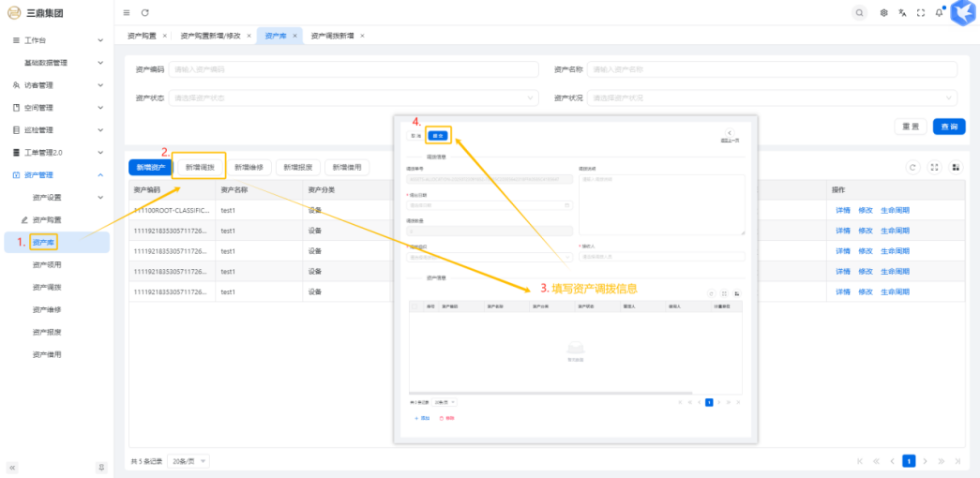Switch to the 资产调拨新增 tab
The image size is (980, 478).
pos(332,36)
